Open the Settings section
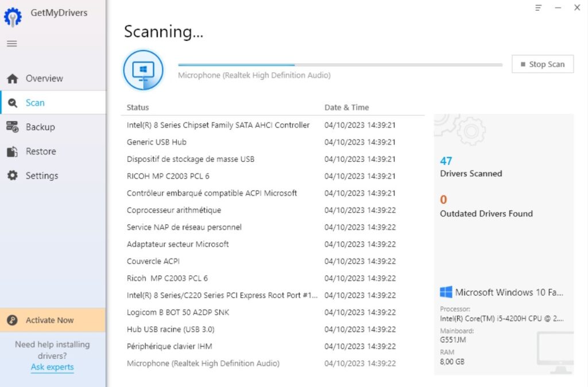The height and width of the screenshot is (387, 588). click(53, 176)
